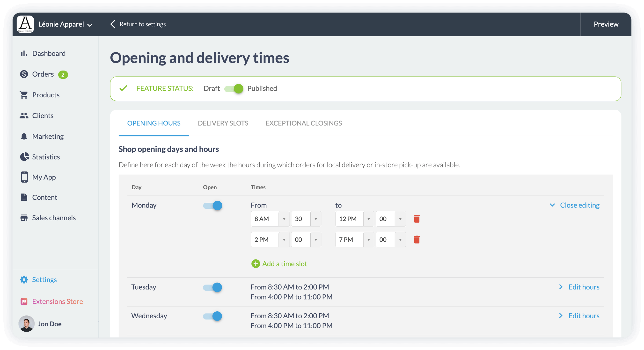Select the Statistics pie chart icon

pos(24,157)
